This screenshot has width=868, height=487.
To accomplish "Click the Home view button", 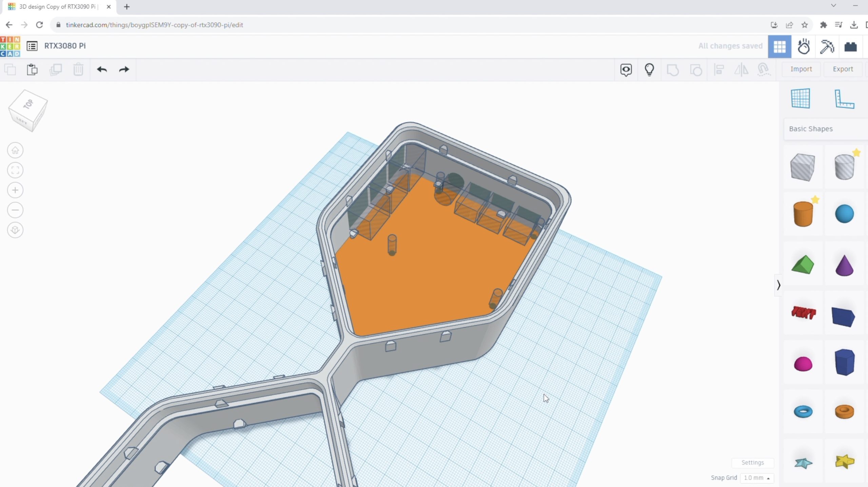I will click(15, 150).
